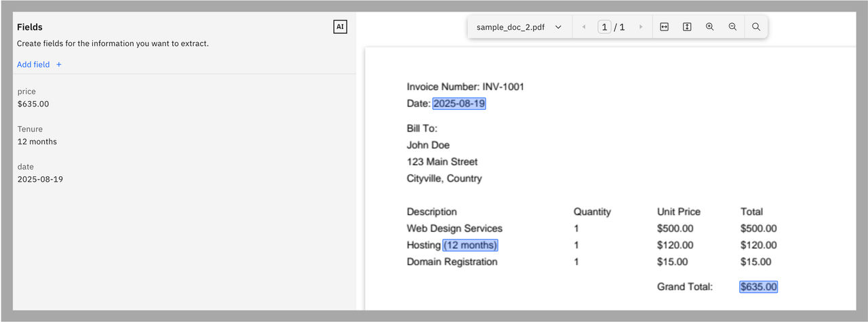Click Domain Registration description
The height and width of the screenshot is (322, 868).
452,262
